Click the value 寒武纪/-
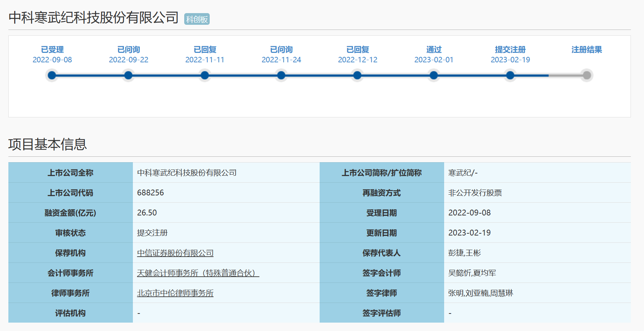 [x=463, y=173]
